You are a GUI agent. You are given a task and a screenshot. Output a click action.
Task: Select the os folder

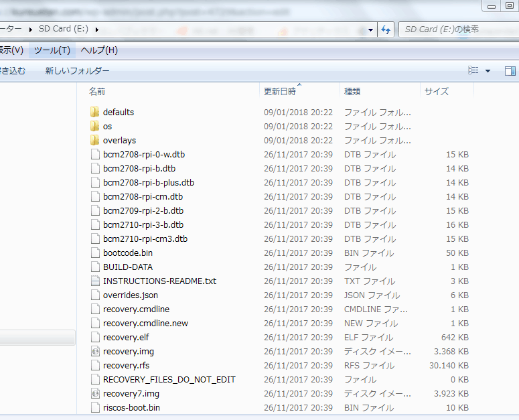coord(107,126)
